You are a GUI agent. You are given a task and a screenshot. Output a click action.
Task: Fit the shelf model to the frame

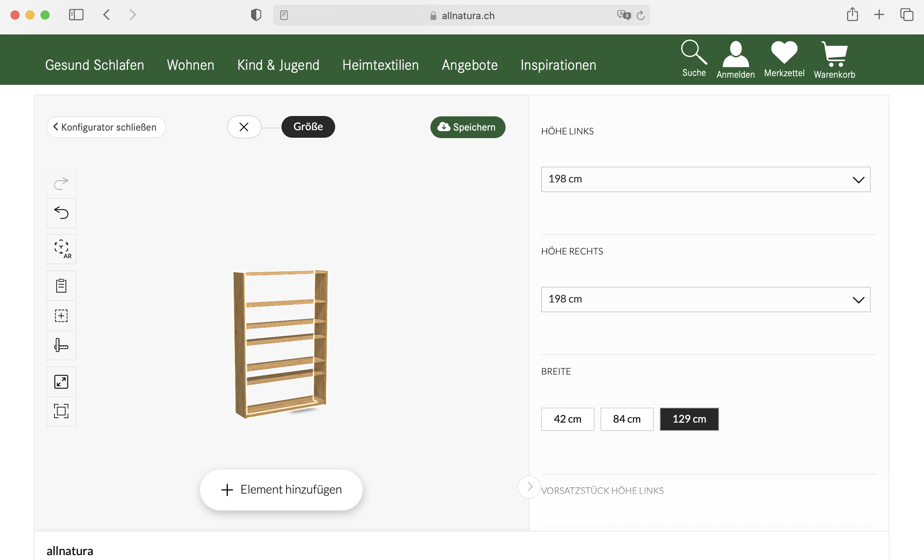pos(61,411)
